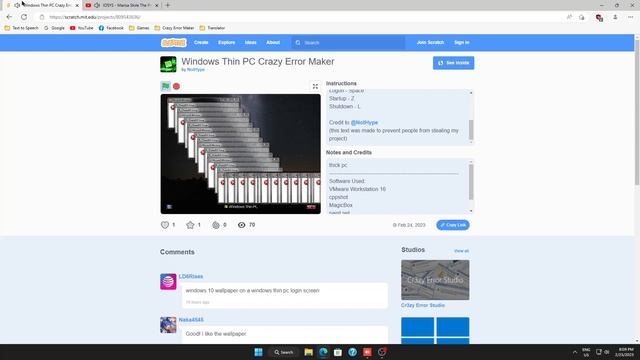Click the red stop button above the stage
Viewport: 640px width, 360px height.
176,86
